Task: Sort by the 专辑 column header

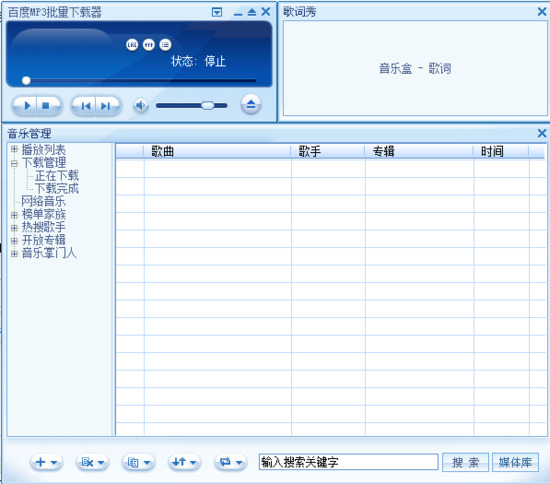Action: 419,152
